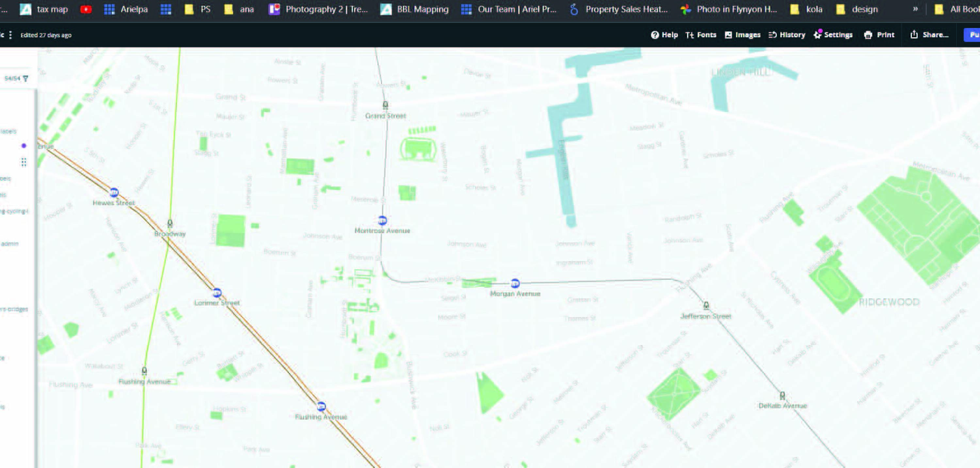This screenshot has height=468, width=980.
Task: Open the three-dot style options menu
Action: point(10,35)
